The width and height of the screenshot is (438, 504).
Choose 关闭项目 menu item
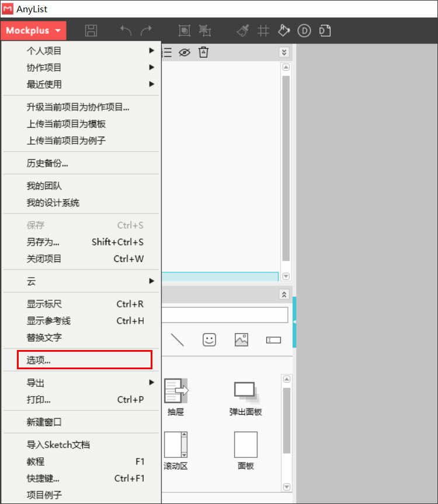(x=81, y=259)
